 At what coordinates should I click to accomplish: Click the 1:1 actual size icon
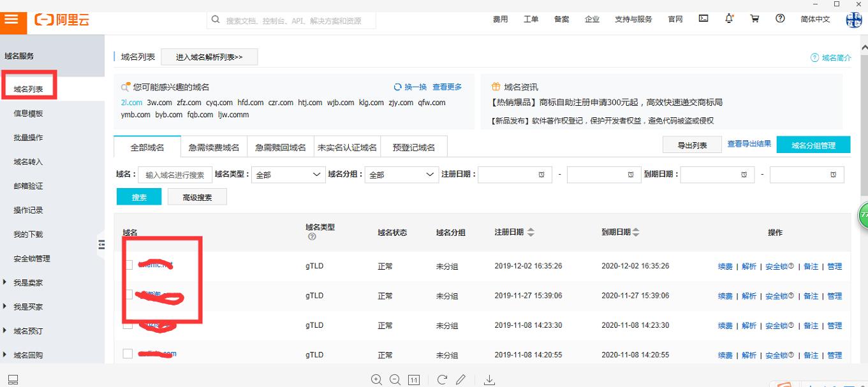413,380
